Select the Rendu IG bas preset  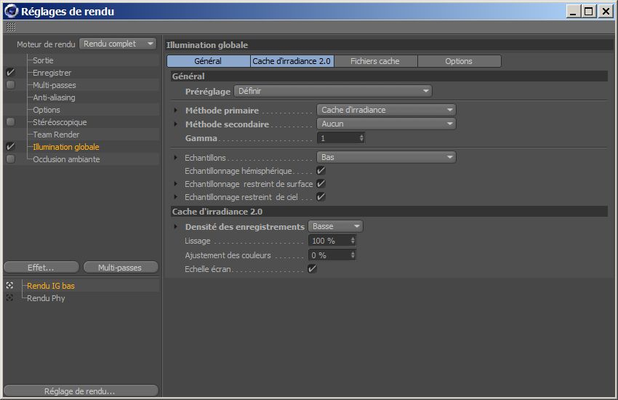tap(51, 286)
